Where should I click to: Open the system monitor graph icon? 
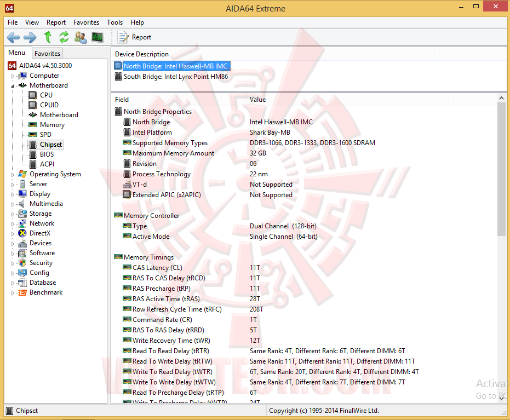pos(98,37)
